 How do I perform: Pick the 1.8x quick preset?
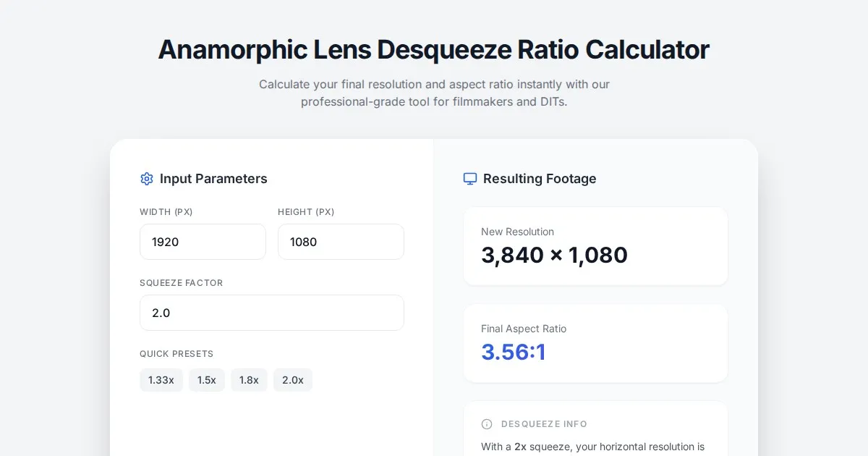(249, 380)
